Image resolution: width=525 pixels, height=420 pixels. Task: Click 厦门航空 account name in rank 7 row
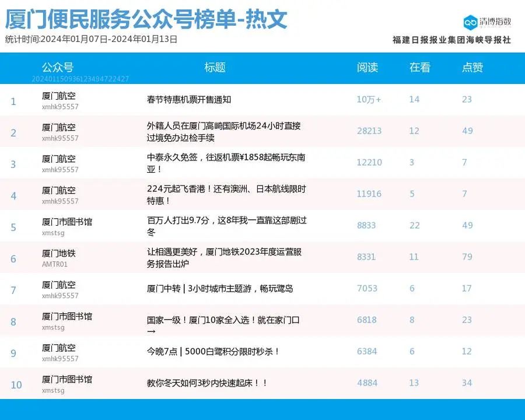coord(58,285)
